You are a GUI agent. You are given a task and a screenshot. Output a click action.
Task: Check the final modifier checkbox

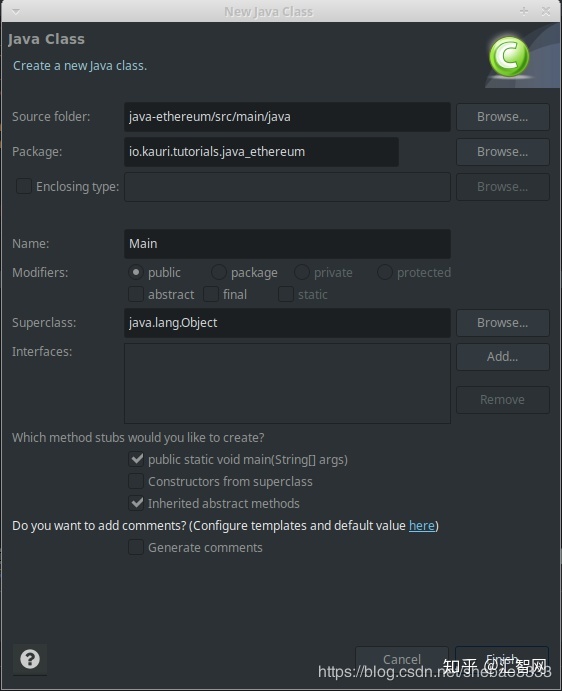211,294
